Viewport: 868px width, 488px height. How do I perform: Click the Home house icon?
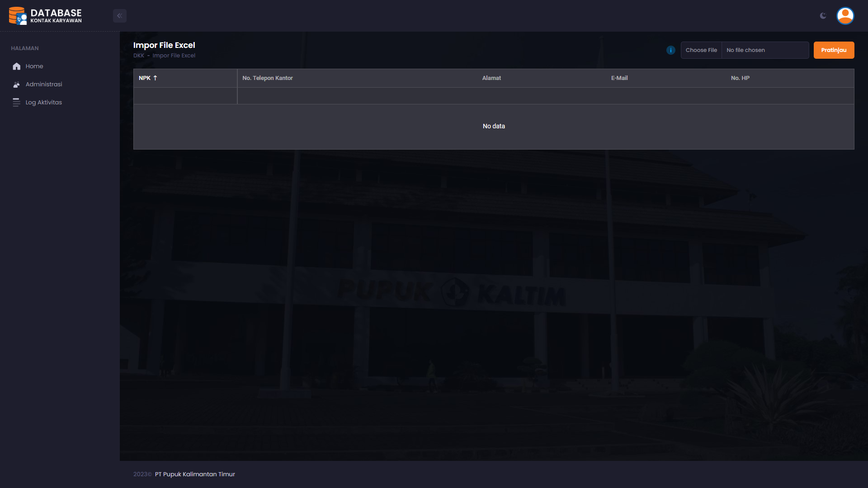[17, 66]
